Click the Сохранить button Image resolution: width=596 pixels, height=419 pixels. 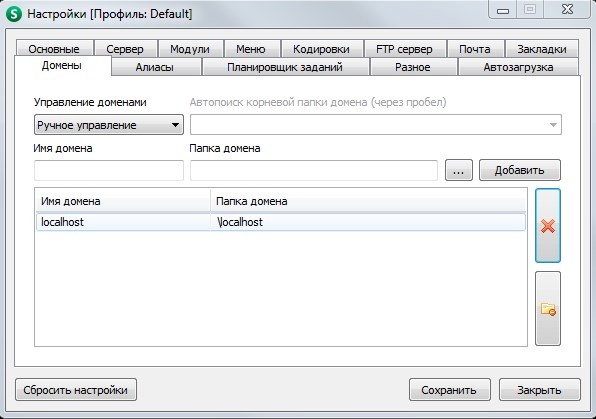click(x=449, y=390)
